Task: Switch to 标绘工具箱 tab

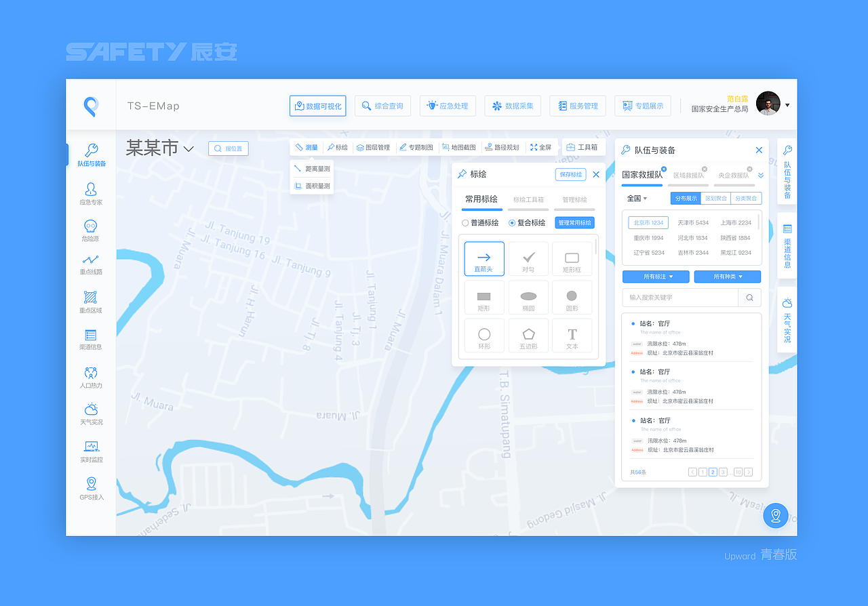Action: (x=528, y=200)
